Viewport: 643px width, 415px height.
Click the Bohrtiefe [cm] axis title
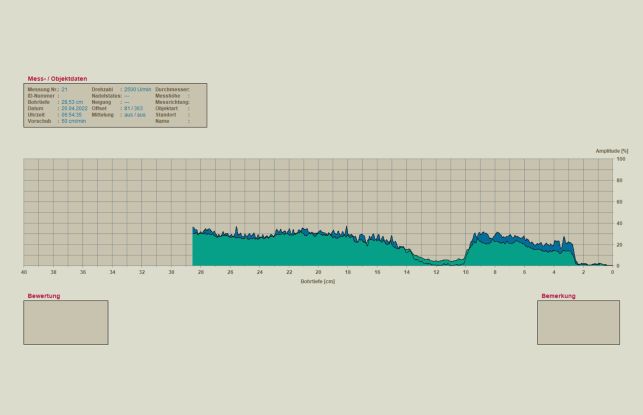317,281
